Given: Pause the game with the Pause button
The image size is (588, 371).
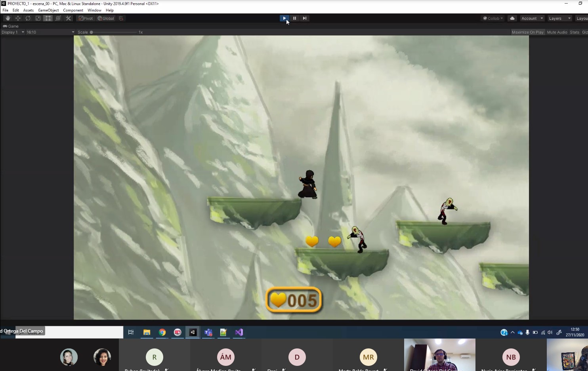Looking at the screenshot, I should [x=294, y=18].
